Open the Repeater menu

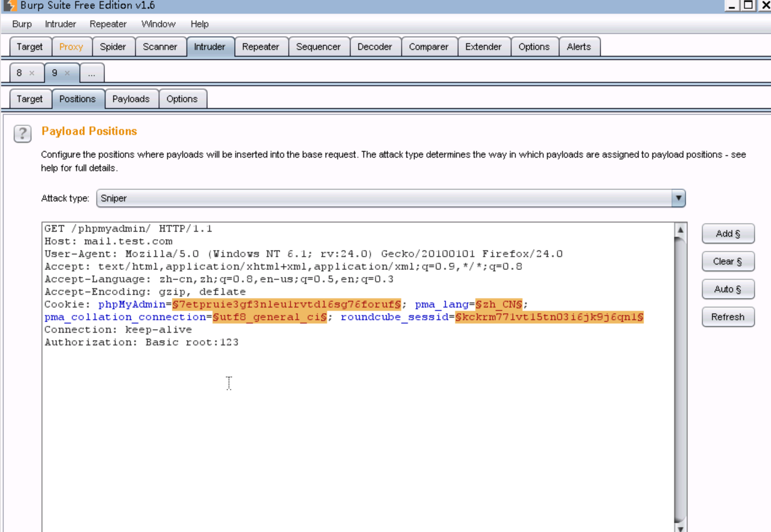[x=108, y=24]
